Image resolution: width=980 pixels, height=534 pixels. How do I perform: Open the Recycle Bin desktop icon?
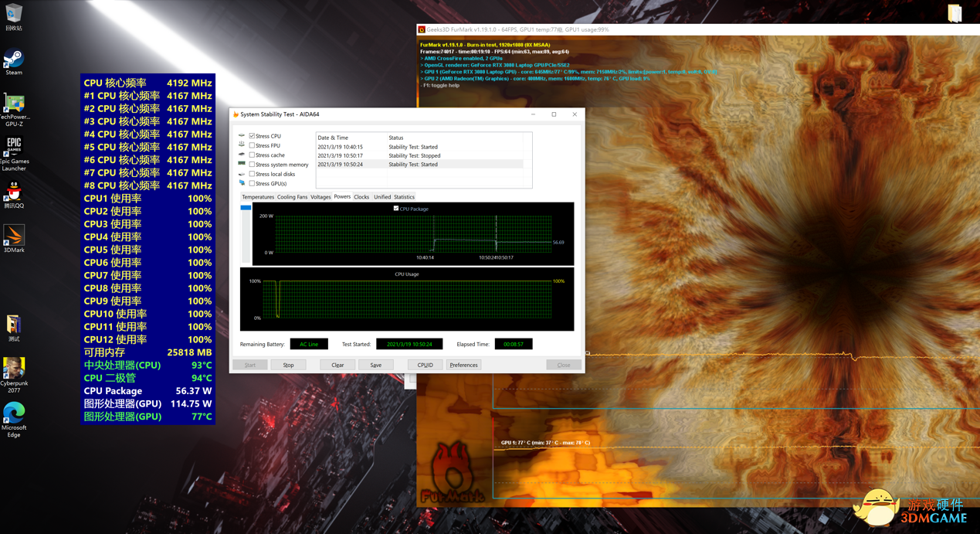pyautogui.click(x=14, y=15)
